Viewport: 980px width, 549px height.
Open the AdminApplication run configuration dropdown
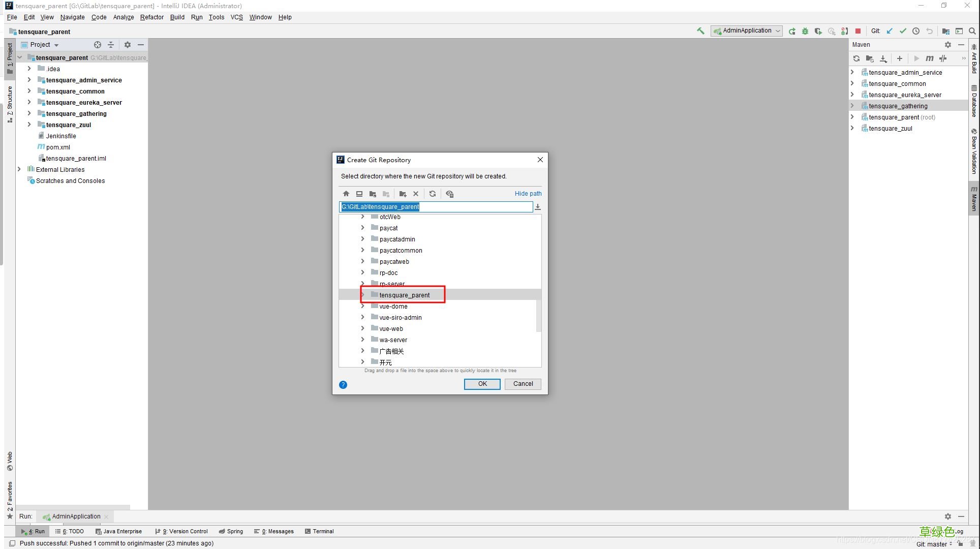[x=746, y=31]
